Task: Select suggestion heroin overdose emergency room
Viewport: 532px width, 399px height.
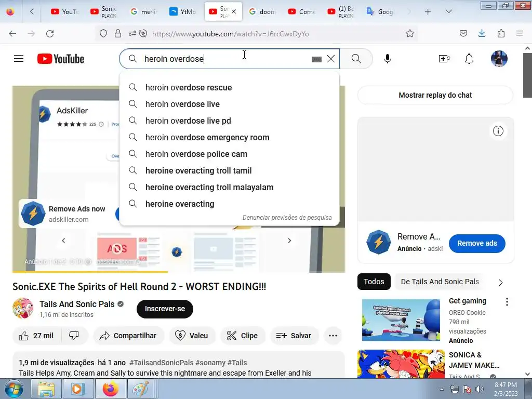Action: tap(229, 137)
